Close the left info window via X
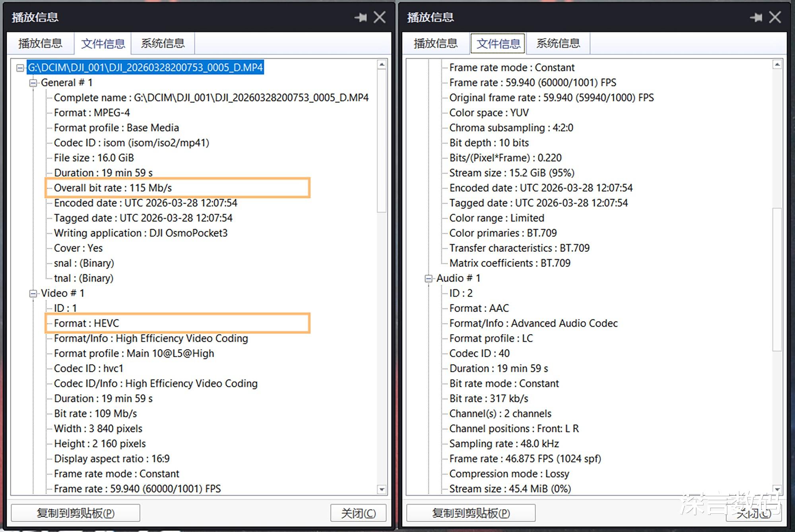Screen dimensions: 795x532 (x=380, y=17)
